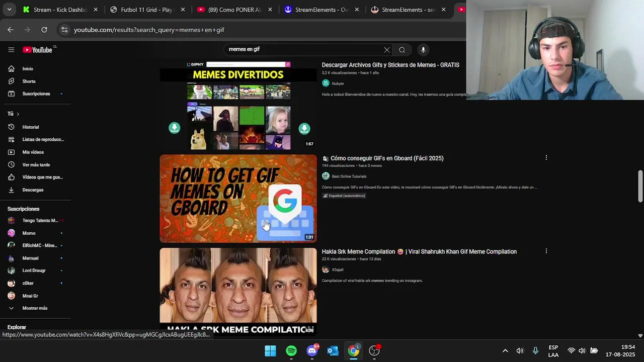644x362 pixels.
Task: Show hidden system tray icons
Action: pyautogui.click(x=505, y=350)
